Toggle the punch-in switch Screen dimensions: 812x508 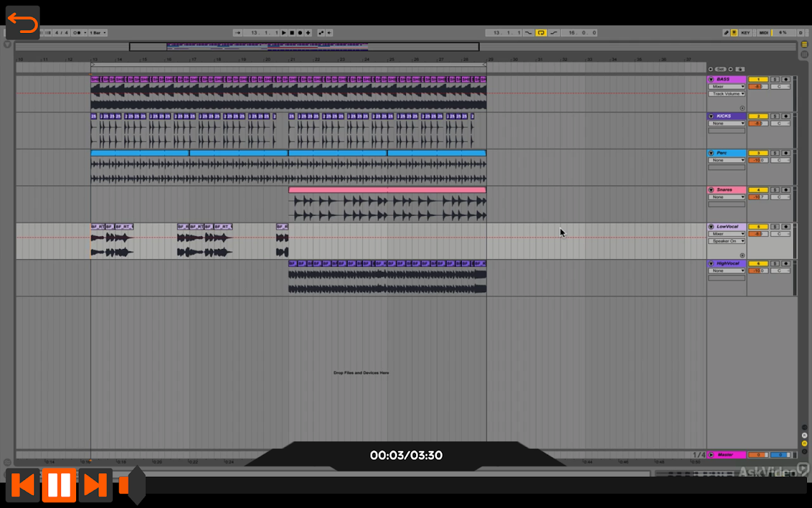point(528,32)
